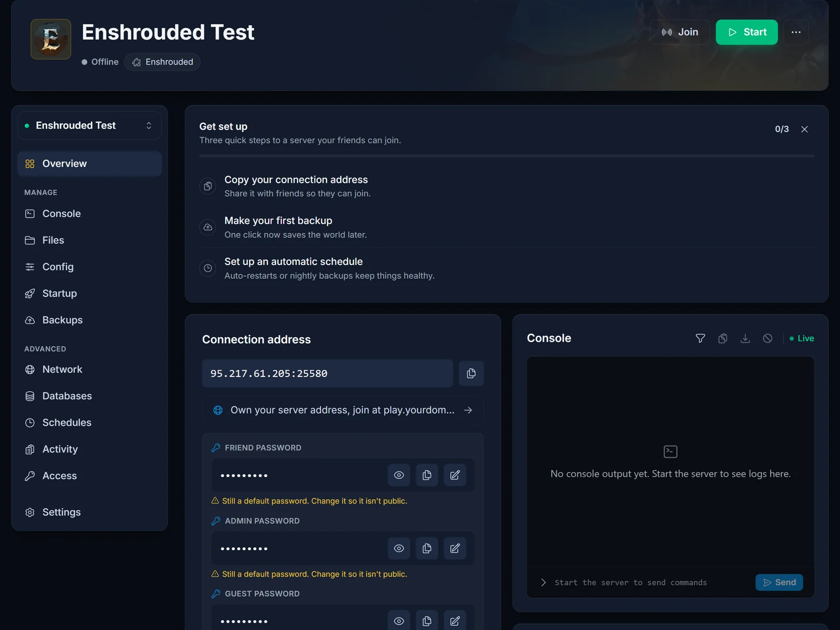Image resolution: width=840 pixels, height=630 pixels.
Task: Copy console output with clipboard icon
Action: (723, 339)
